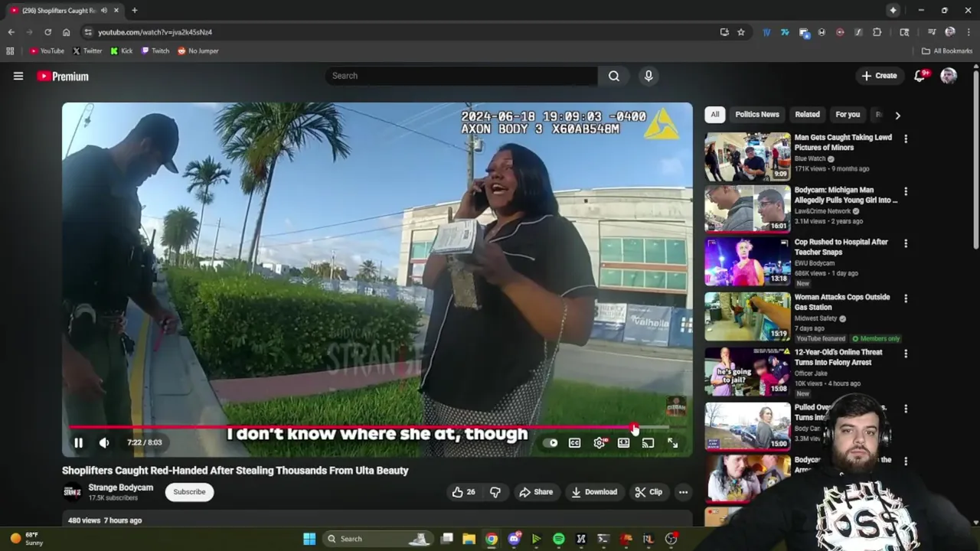Open the YouTube hamburger guide menu
Image resolution: width=980 pixels, height=551 pixels.
point(18,76)
